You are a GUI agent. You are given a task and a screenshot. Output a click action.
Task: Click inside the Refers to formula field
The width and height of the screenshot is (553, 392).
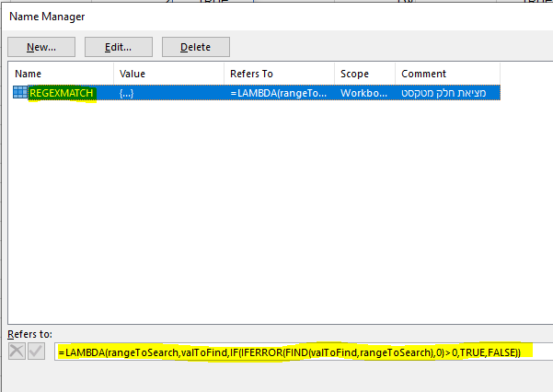pyautogui.click(x=304, y=352)
